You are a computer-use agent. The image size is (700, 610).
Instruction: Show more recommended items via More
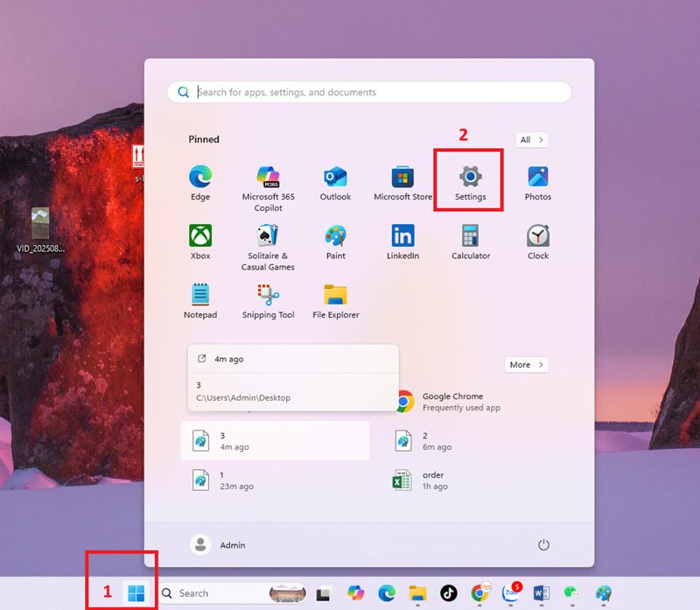pyautogui.click(x=527, y=365)
